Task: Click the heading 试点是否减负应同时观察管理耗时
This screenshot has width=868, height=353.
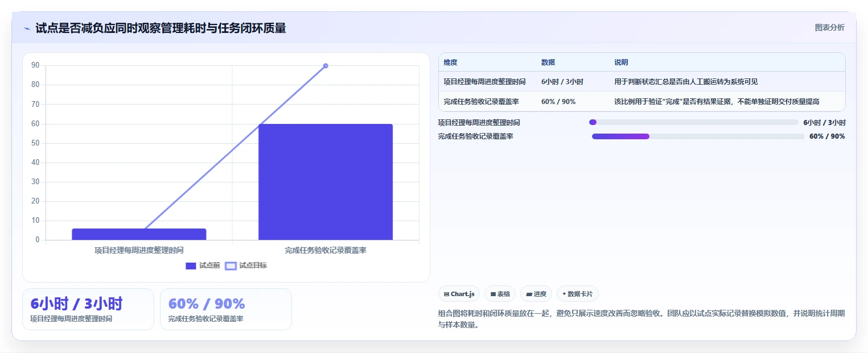Action: click(161, 28)
